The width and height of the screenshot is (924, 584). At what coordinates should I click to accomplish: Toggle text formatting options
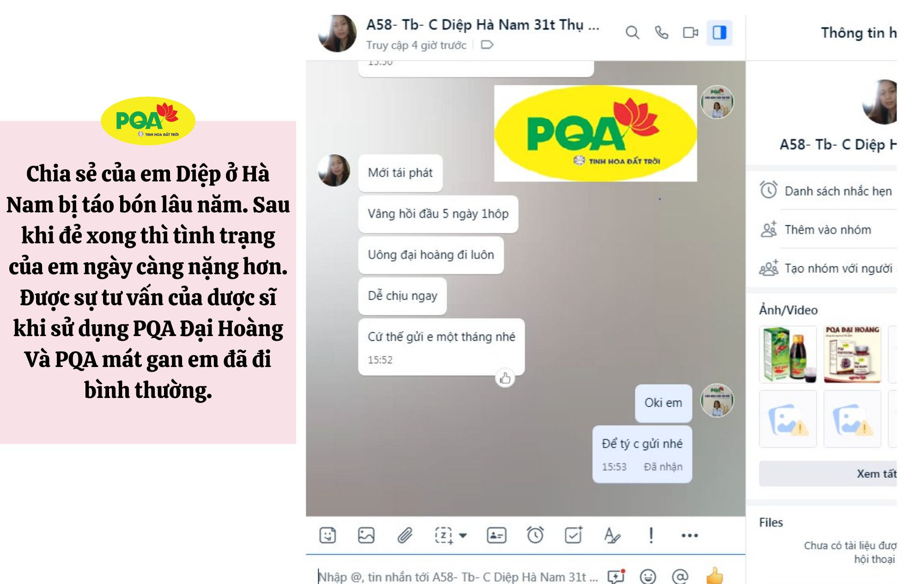coord(612,536)
